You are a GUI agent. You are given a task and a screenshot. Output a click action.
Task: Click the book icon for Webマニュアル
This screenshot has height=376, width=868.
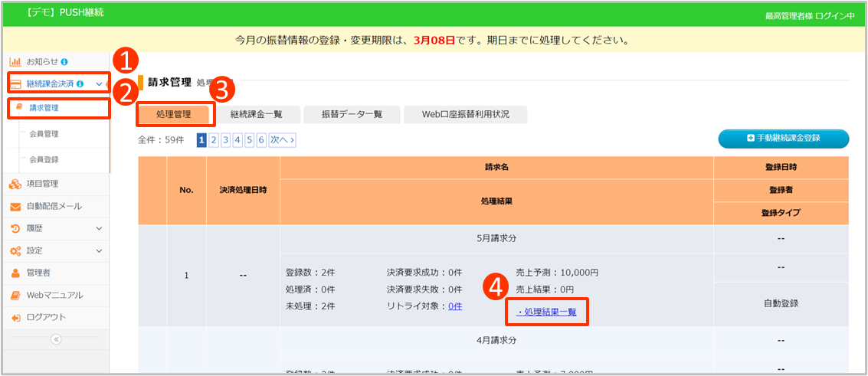[x=15, y=296]
